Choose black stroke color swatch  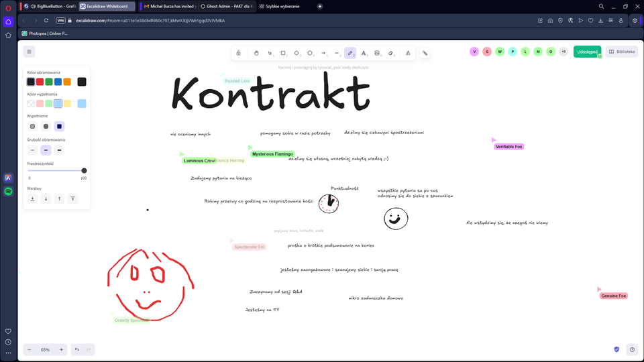click(31, 82)
